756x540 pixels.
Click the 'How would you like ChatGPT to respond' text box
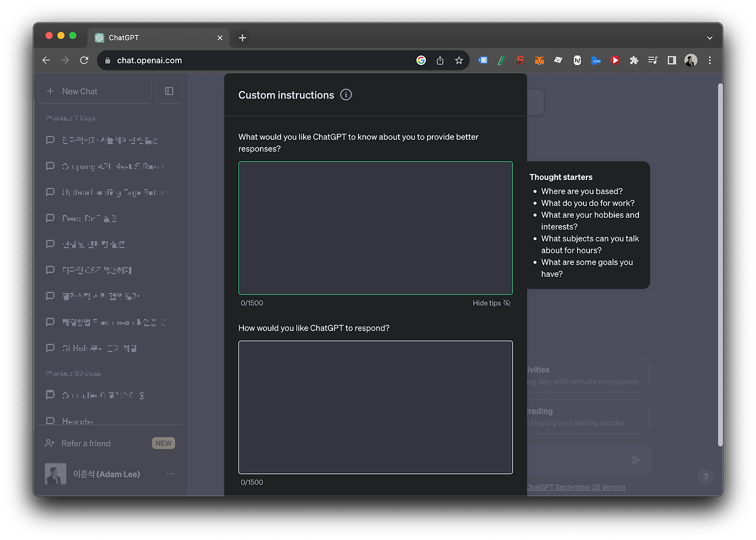(376, 407)
